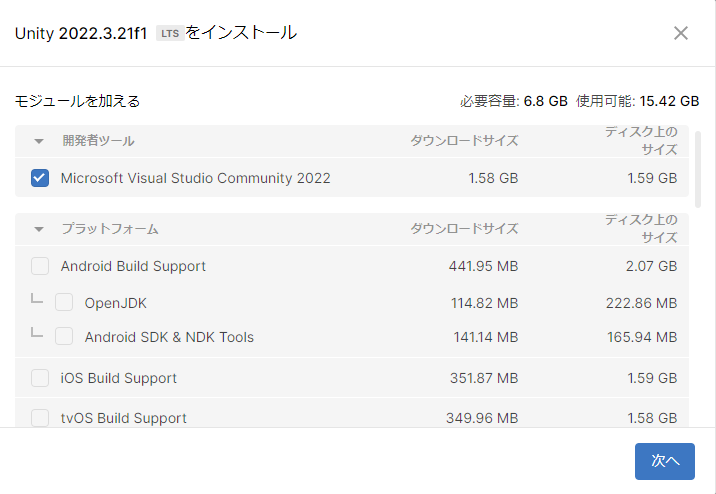Image resolution: width=716 pixels, height=494 pixels.
Task: Click the iOS Build Support label
Action: 119,378
